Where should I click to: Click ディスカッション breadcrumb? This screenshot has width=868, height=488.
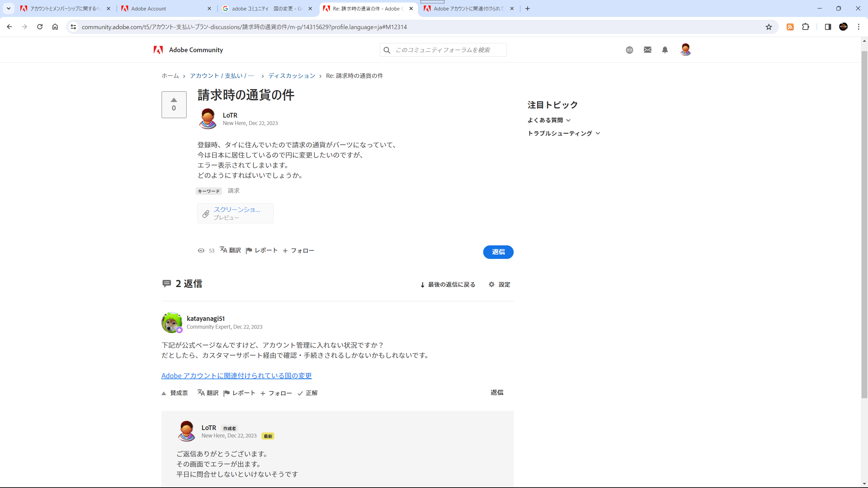(292, 76)
